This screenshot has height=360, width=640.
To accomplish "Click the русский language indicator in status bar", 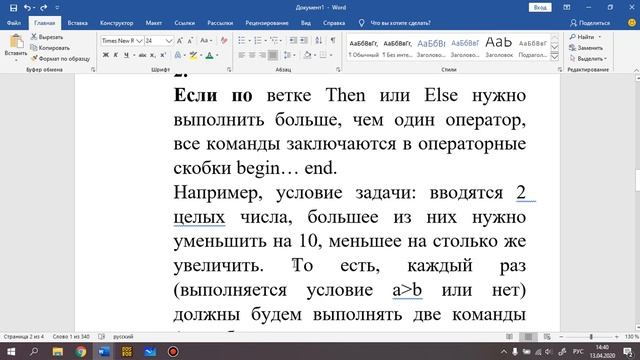I will point(123,337).
